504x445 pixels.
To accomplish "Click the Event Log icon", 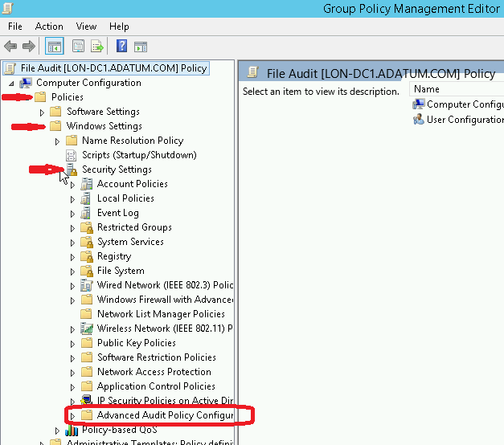I will 86,213.
